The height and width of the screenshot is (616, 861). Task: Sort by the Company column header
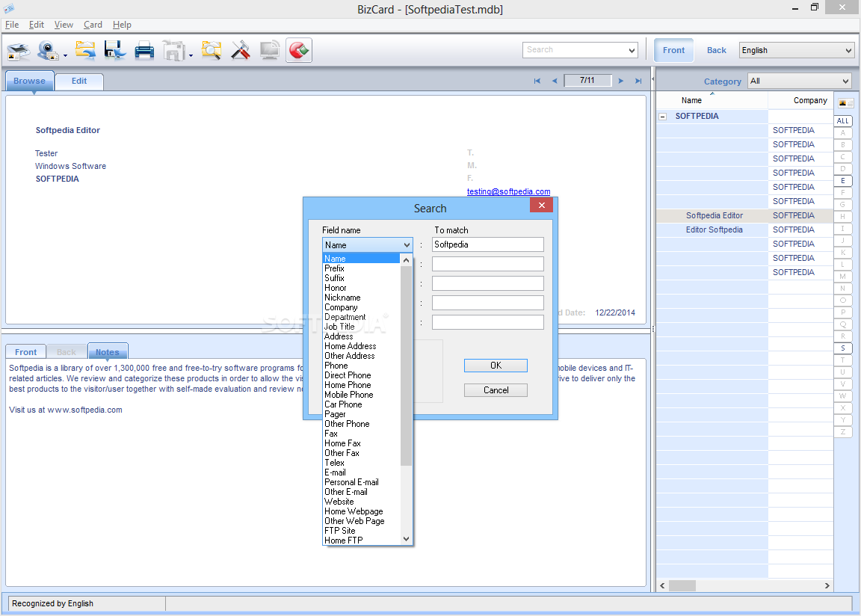[800, 100]
